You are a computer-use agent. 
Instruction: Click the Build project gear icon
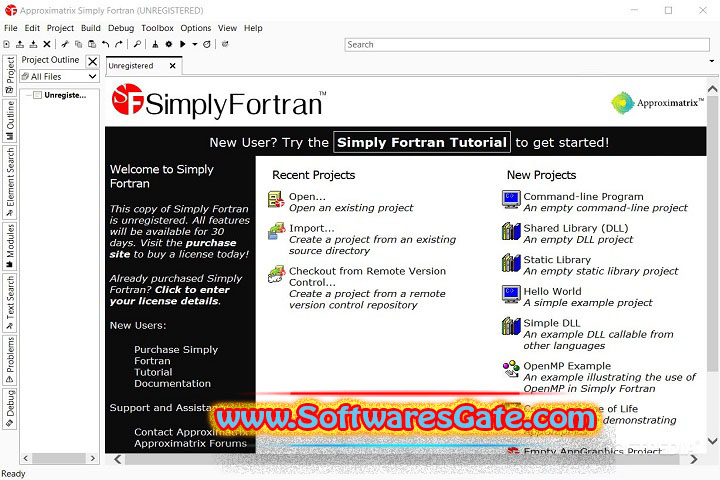coord(169,44)
